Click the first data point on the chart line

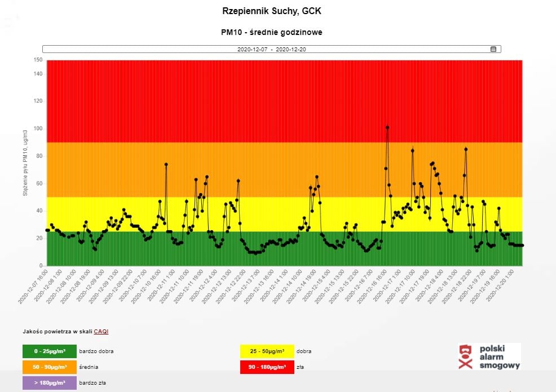pyautogui.click(x=47, y=230)
